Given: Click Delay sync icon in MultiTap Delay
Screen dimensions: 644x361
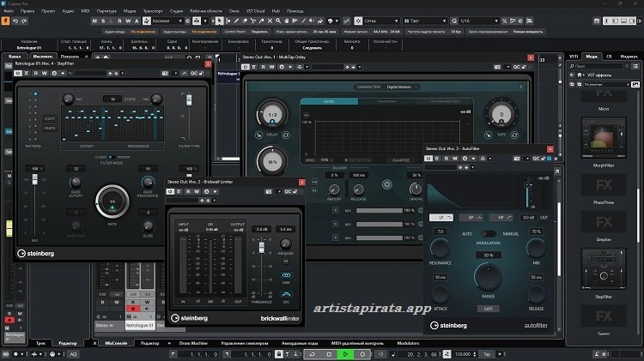Looking at the screenshot, I should point(286,135).
